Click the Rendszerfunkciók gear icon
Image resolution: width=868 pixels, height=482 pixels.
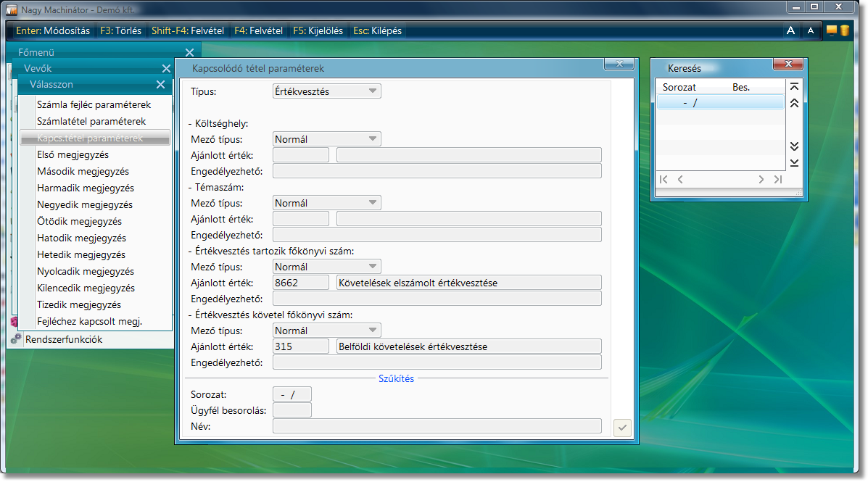tap(15, 338)
